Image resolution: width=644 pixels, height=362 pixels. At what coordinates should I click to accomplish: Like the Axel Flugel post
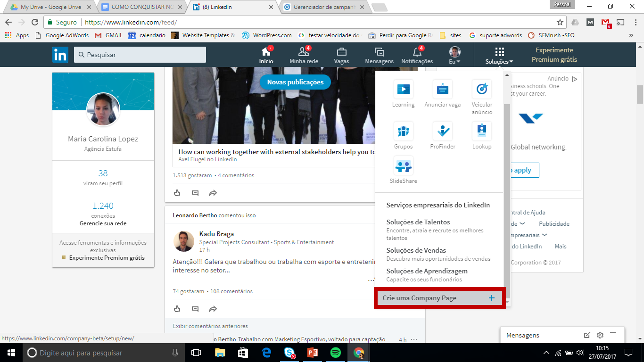click(177, 193)
